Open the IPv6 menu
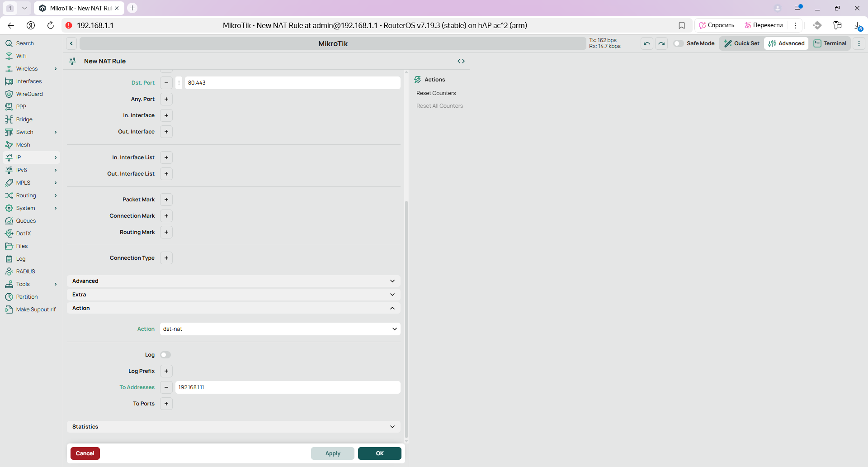This screenshot has width=868, height=467. 31,170
